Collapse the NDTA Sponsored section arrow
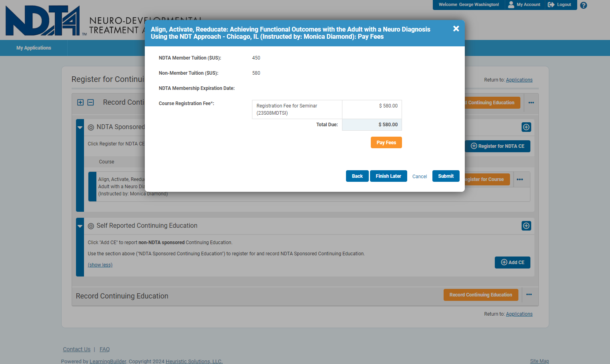 click(80, 127)
